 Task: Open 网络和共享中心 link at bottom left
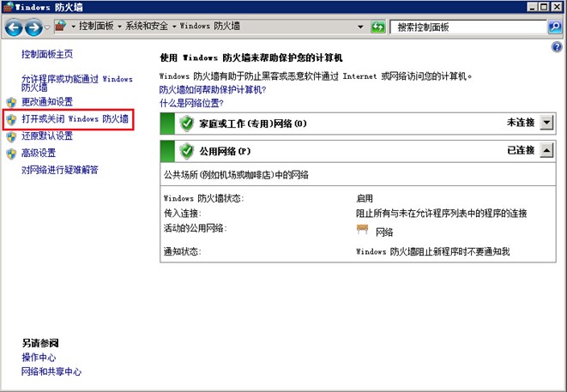[x=51, y=372]
